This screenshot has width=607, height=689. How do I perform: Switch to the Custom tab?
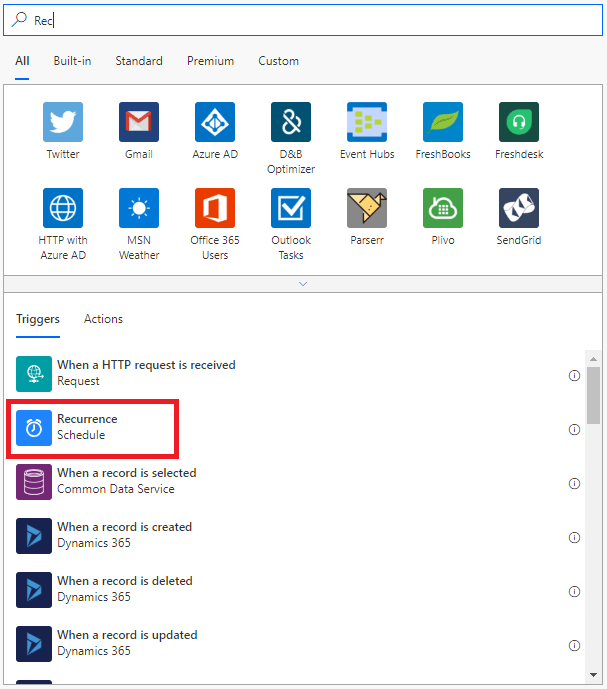pos(278,61)
